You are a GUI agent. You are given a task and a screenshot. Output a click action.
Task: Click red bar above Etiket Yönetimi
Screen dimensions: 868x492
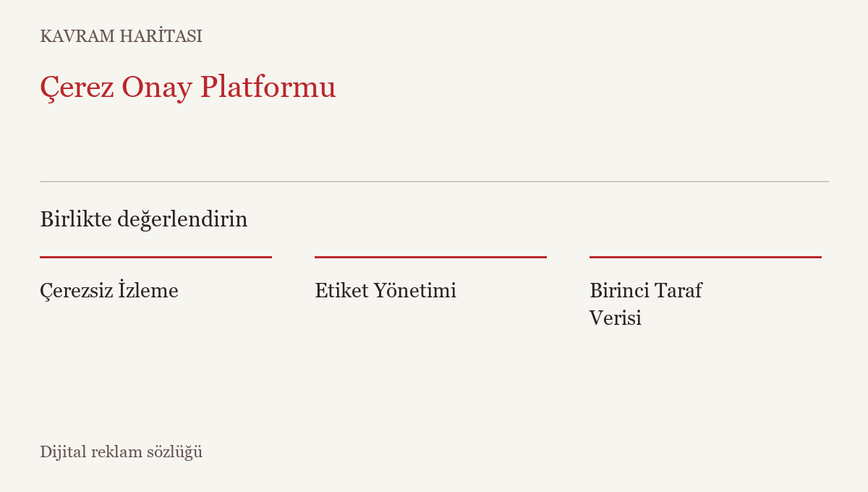(430, 257)
